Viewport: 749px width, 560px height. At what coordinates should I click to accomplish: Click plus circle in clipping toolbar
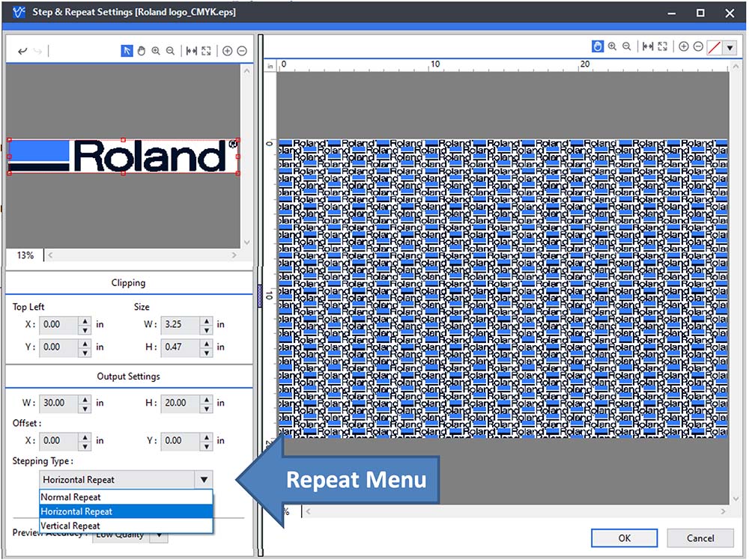[228, 51]
